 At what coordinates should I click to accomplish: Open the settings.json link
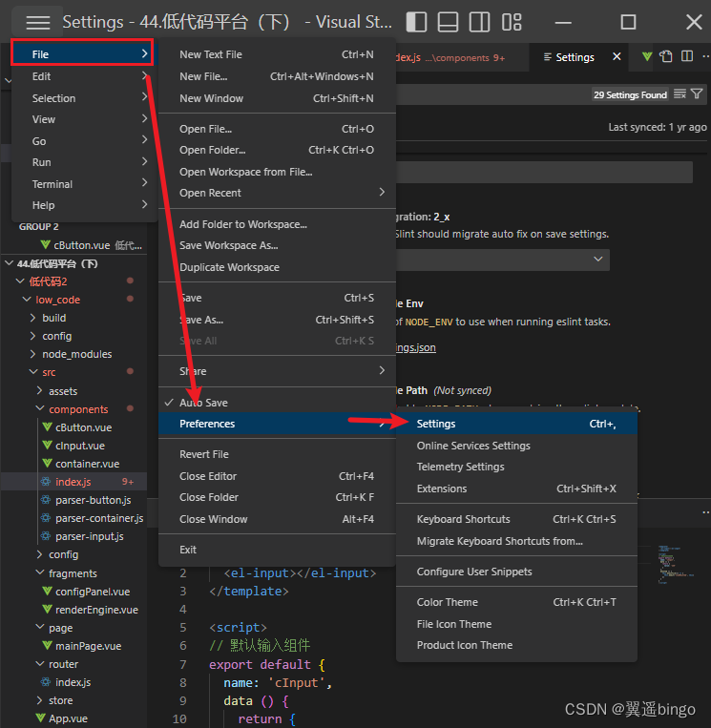pyautogui.click(x=416, y=347)
